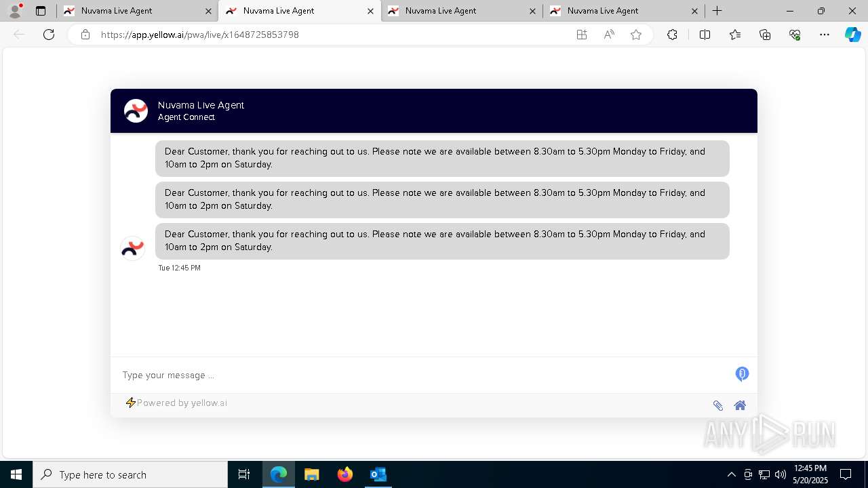Close the active second browser tab
The height and width of the screenshot is (488, 868).
click(370, 11)
